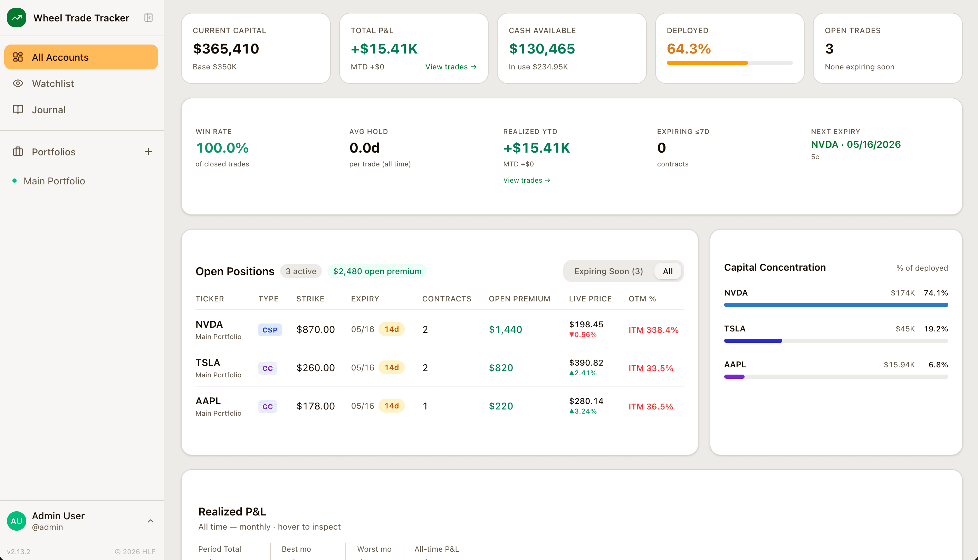This screenshot has height=560, width=978.
Task: Click View trades link in Total P&L card
Action: [451, 67]
